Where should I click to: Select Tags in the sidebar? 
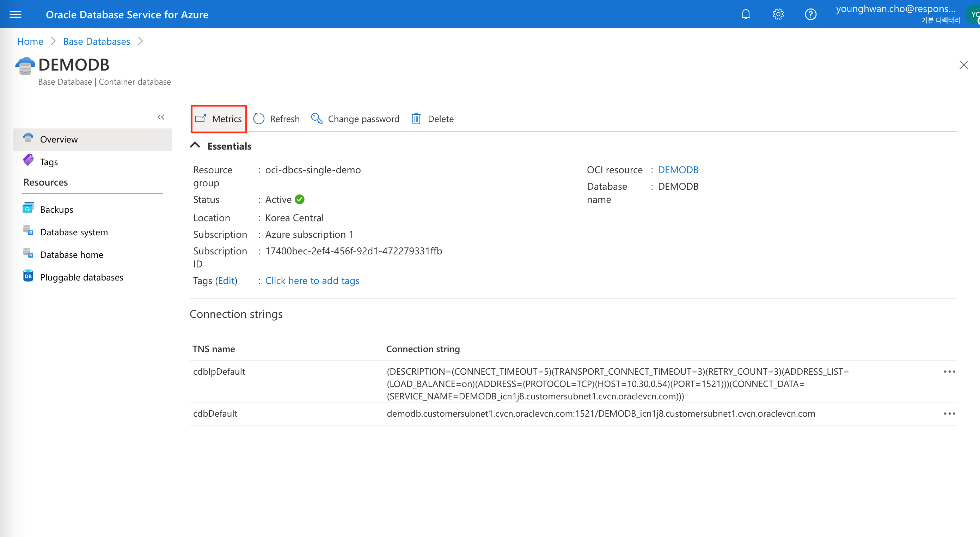click(92, 162)
